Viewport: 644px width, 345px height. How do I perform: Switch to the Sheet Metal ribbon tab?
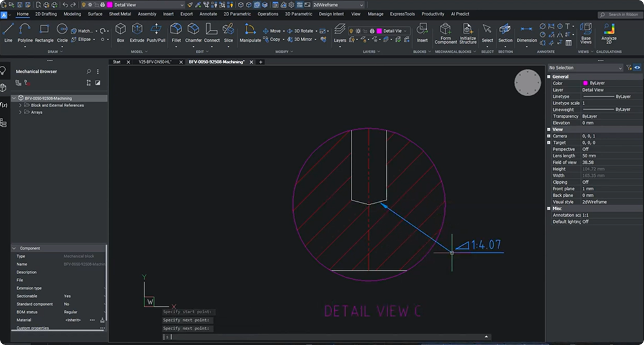point(119,14)
